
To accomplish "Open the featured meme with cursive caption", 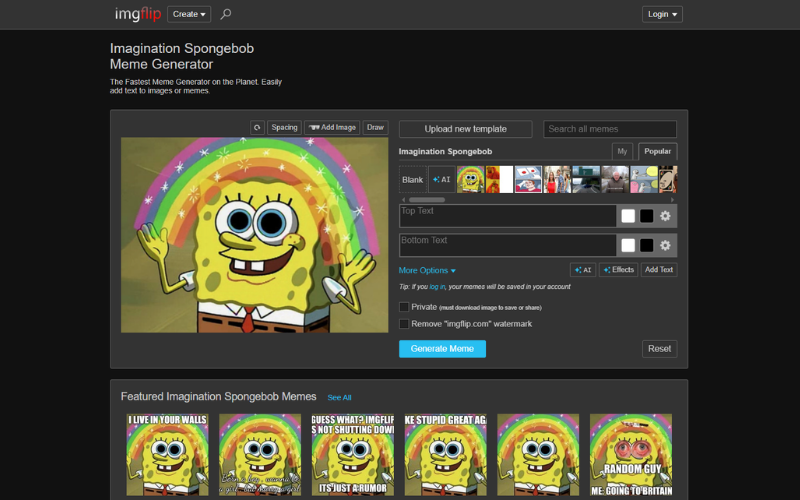I will coord(260,455).
